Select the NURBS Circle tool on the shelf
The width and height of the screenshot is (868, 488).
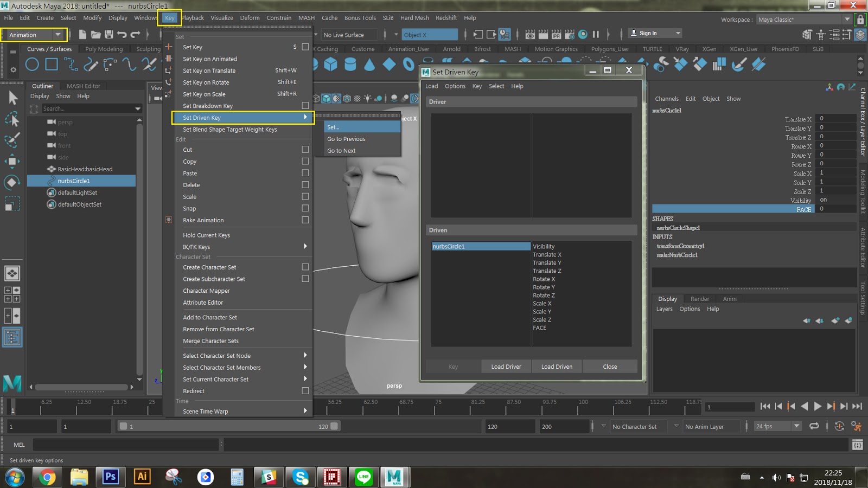[x=33, y=65]
